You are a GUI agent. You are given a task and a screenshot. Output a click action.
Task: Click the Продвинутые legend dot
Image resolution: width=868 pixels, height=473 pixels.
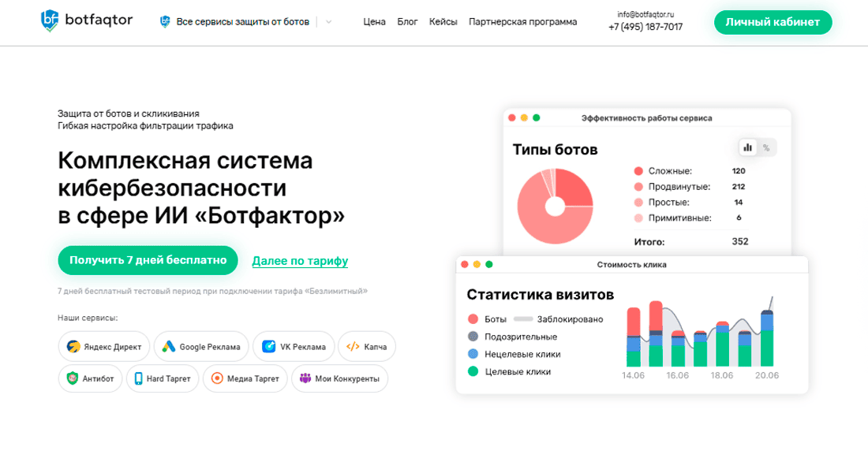pos(638,186)
